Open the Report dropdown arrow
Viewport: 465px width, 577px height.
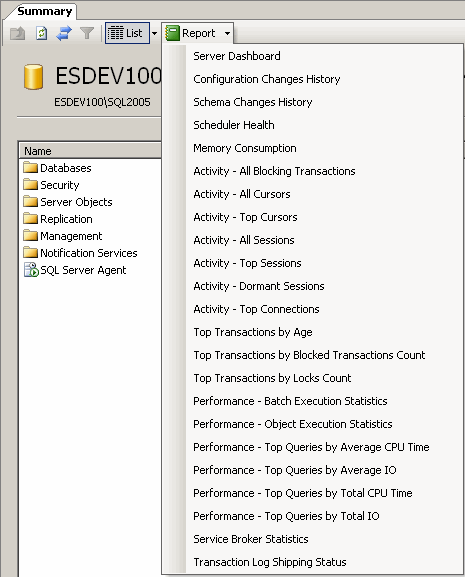tap(227, 33)
